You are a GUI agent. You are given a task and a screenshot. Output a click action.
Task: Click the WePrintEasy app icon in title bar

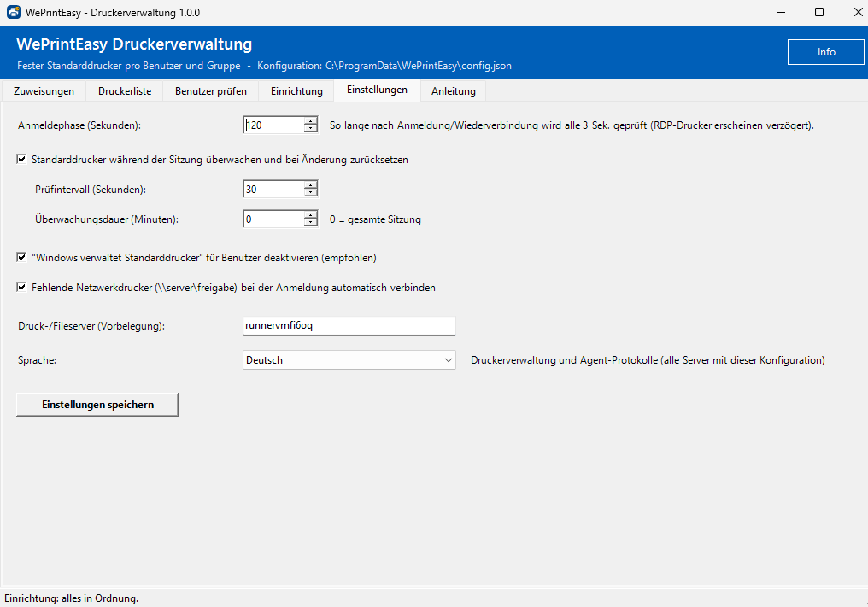14,12
